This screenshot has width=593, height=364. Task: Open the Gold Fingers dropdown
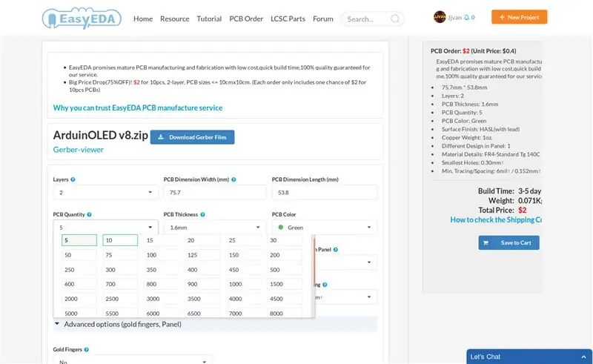pos(133,361)
